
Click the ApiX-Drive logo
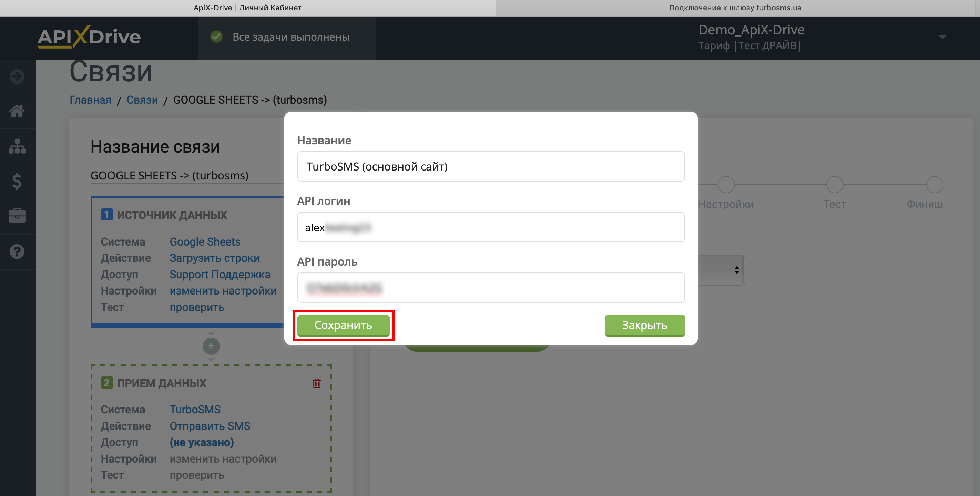pos(89,37)
